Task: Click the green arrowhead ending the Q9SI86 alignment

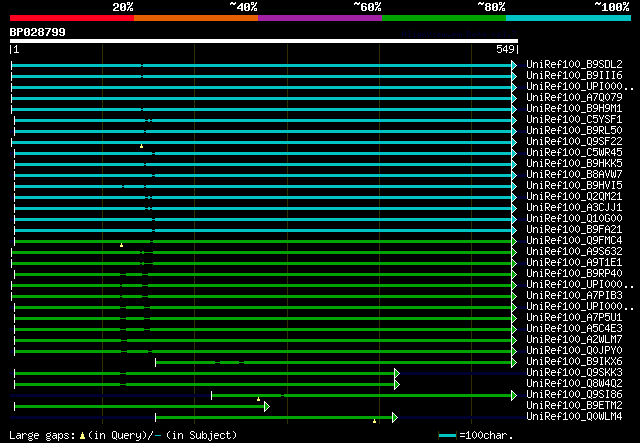Action: pos(514,395)
